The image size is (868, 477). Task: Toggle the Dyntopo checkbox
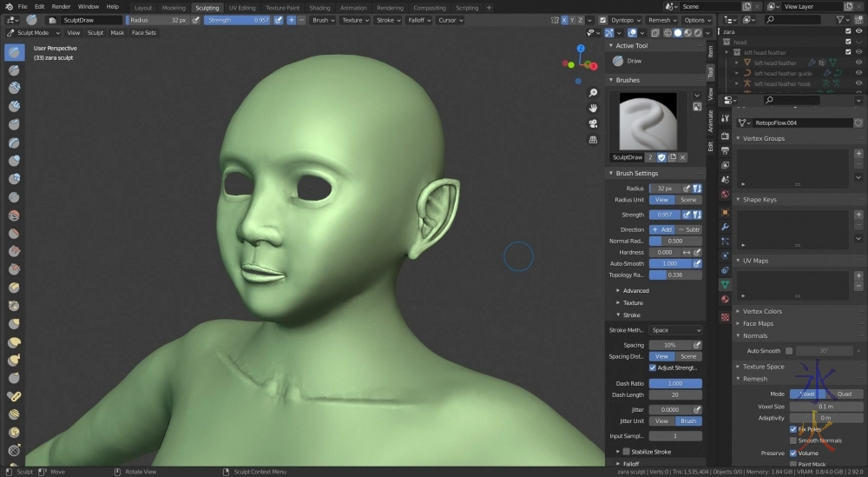pyautogui.click(x=603, y=20)
